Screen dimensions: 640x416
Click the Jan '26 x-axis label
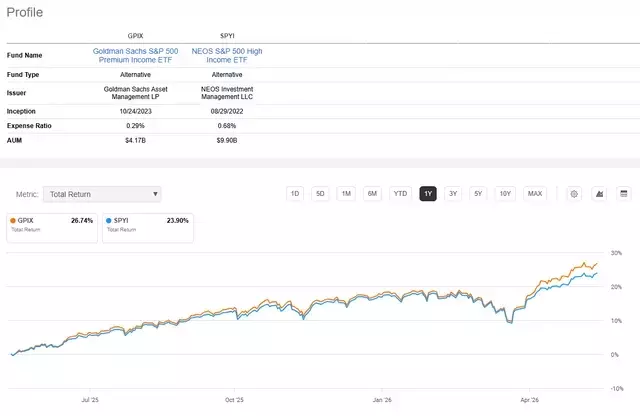click(382, 400)
